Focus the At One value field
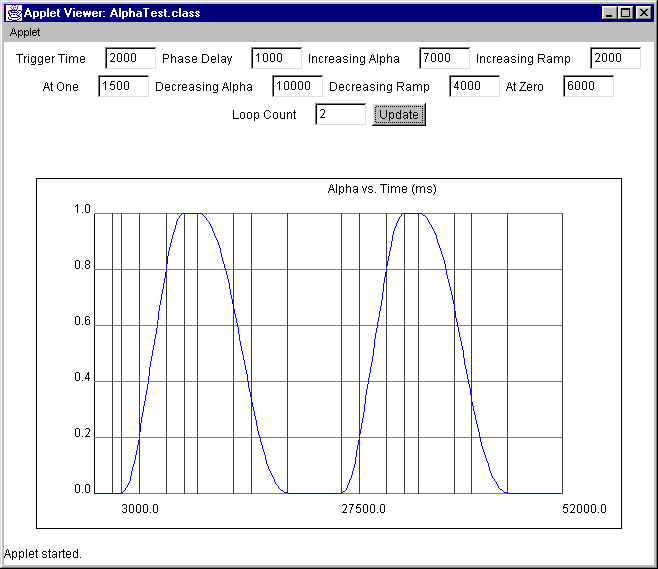The height and width of the screenshot is (569, 658). (x=123, y=86)
